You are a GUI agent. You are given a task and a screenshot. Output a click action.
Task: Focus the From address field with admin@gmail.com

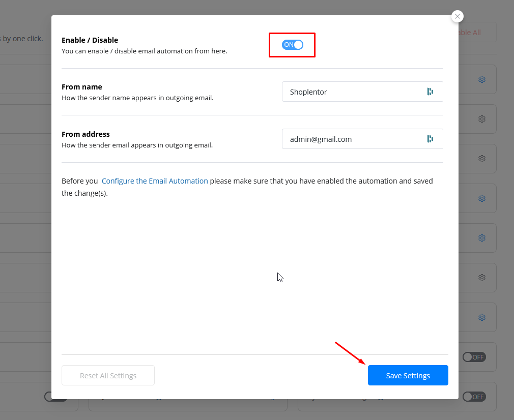tap(354, 139)
